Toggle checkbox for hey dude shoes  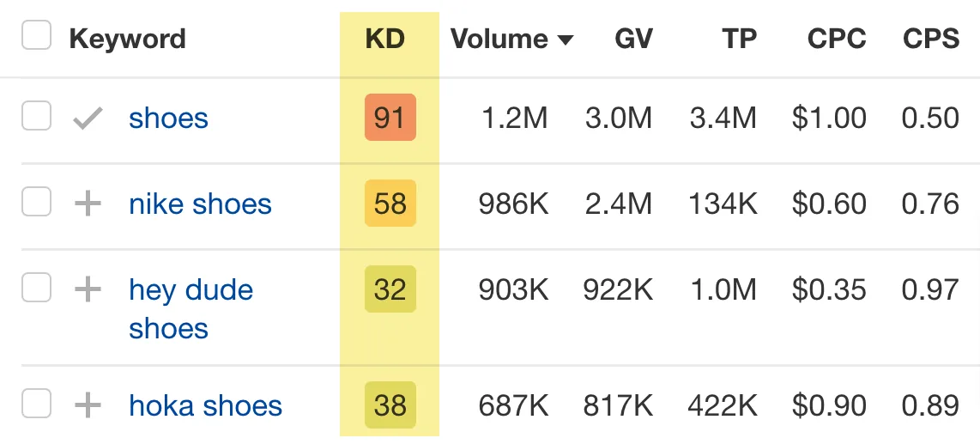36,288
